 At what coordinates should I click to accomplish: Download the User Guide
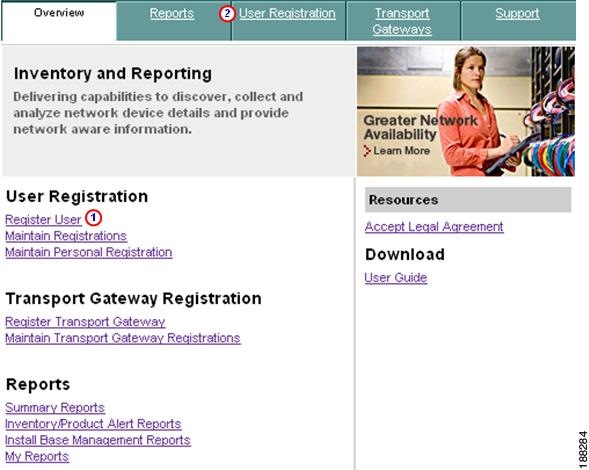396,278
